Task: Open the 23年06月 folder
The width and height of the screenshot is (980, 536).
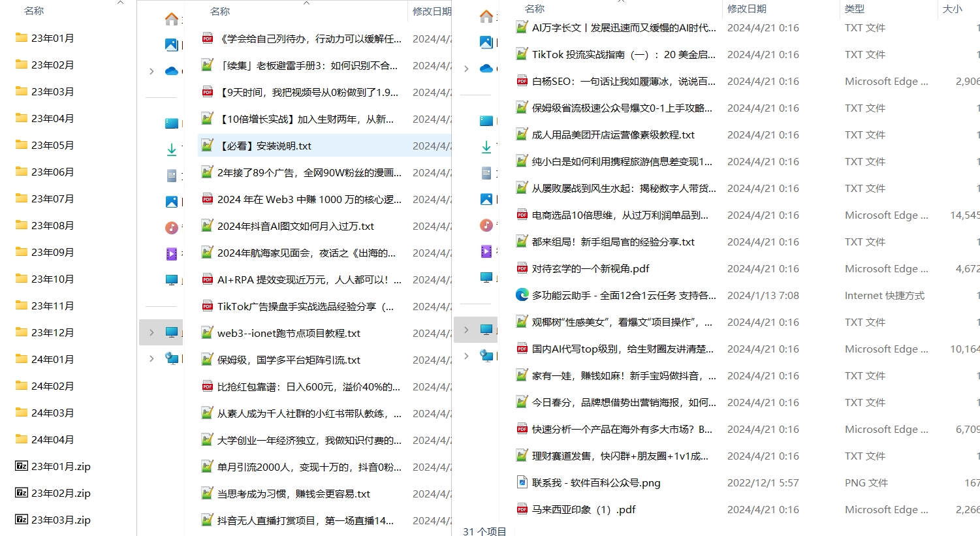Action: point(52,172)
